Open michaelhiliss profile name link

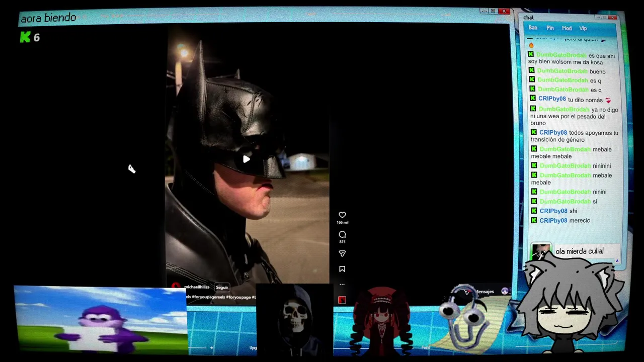point(196,287)
